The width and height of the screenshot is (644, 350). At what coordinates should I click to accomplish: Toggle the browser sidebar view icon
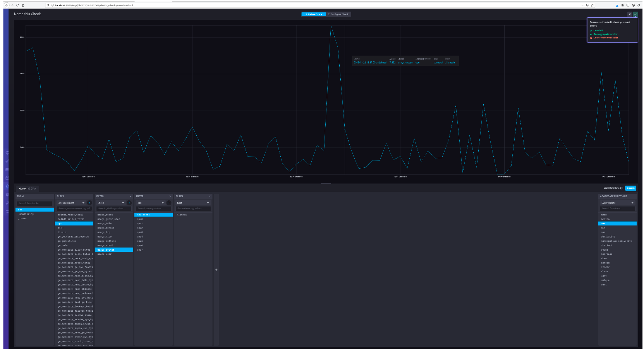(x=628, y=5)
